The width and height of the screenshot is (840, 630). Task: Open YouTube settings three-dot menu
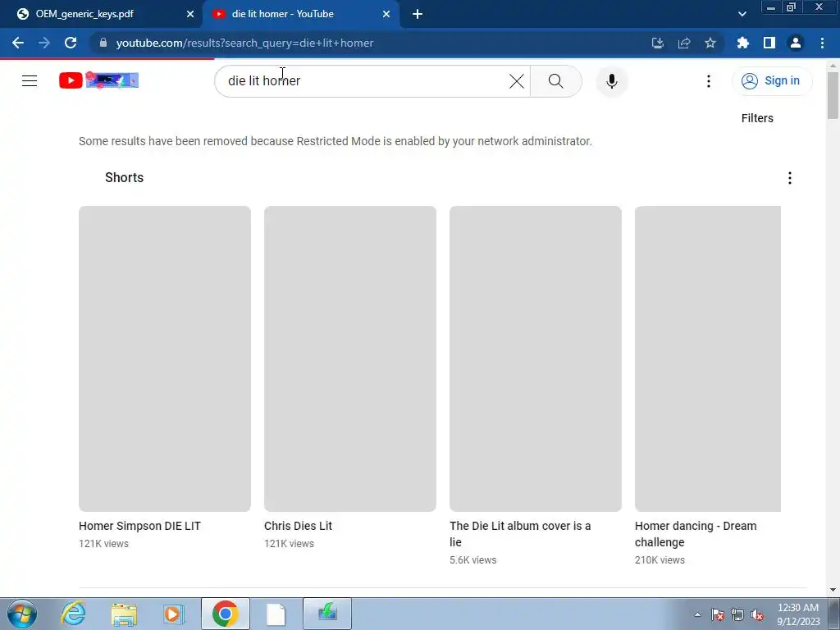(x=708, y=81)
